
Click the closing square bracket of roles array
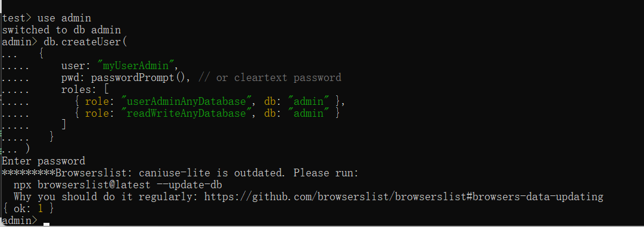pos(64,125)
